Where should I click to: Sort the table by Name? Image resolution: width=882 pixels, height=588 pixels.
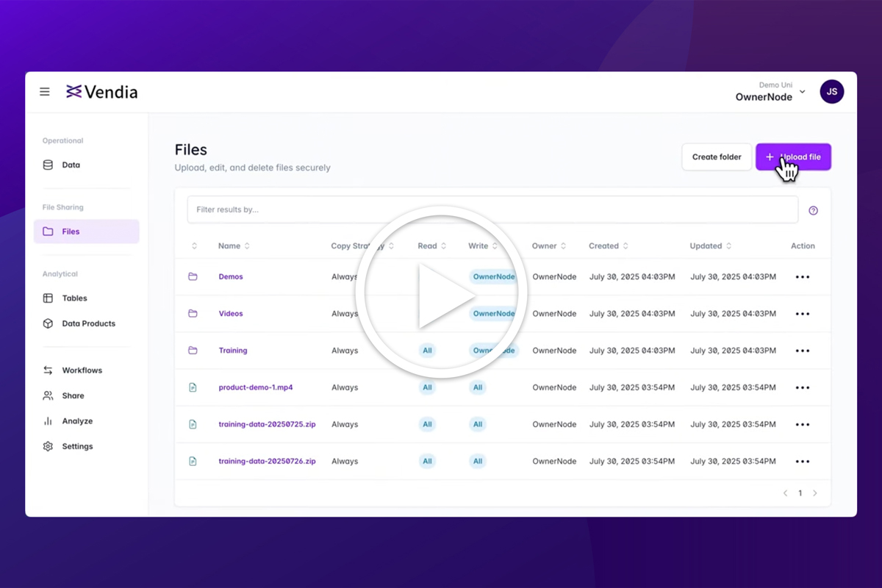(x=234, y=246)
